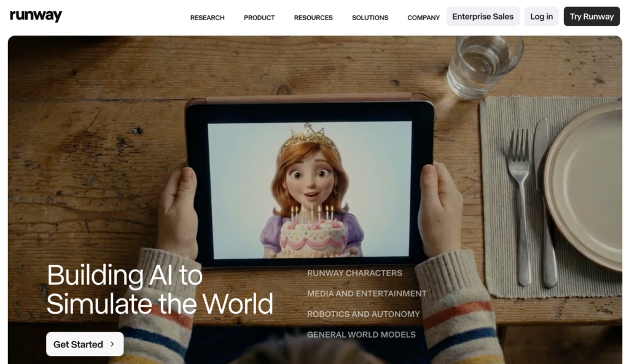
Task: Click the water glass in the hero image
Action: tap(483, 64)
